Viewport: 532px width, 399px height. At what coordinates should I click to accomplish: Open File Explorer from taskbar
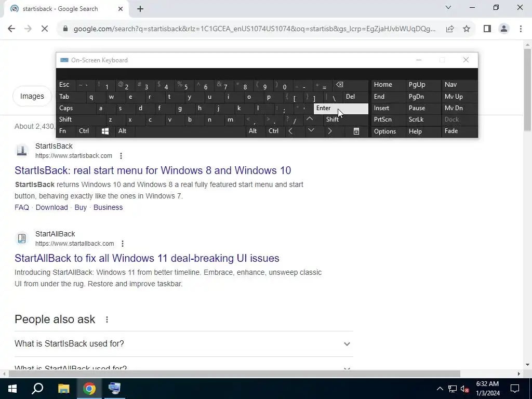tap(63, 389)
